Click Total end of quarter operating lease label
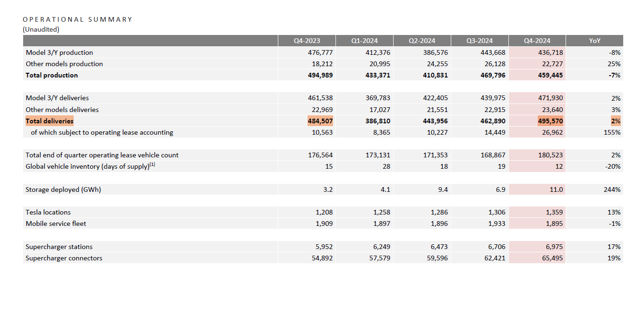The width and height of the screenshot is (644, 310). [x=102, y=155]
